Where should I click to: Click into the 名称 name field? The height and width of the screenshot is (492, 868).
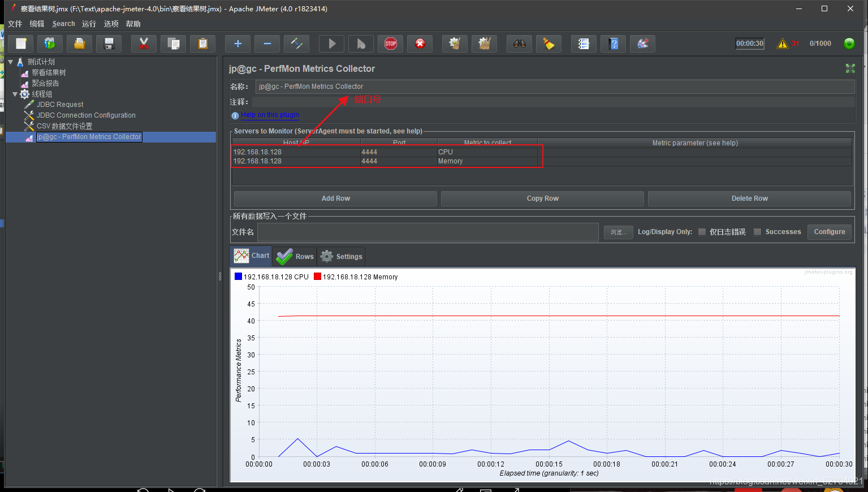click(555, 87)
